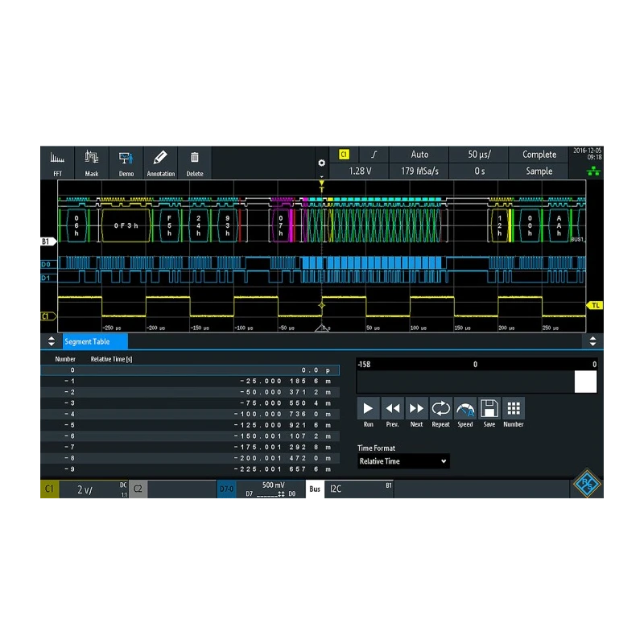Screen dimensions: 644x644
Task: Click the Run play button
Action: 369,408
